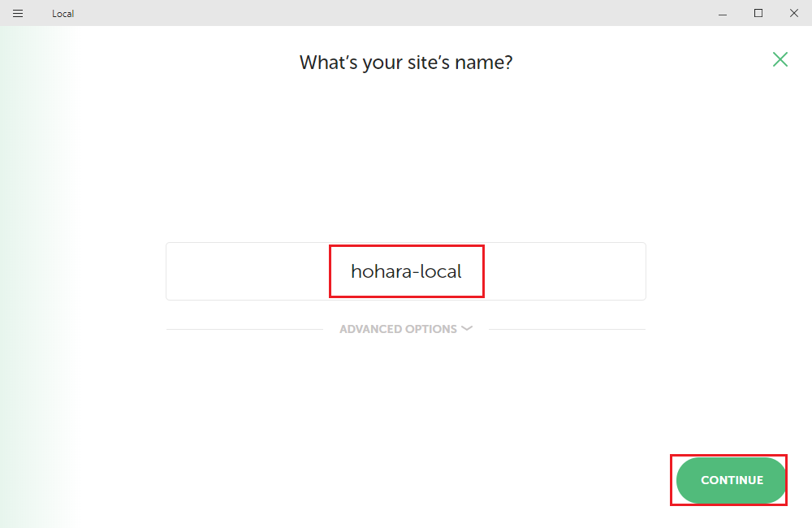812x528 pixels.
Task: Expand ADVANCED OPTIONS section
Action: 398,329
